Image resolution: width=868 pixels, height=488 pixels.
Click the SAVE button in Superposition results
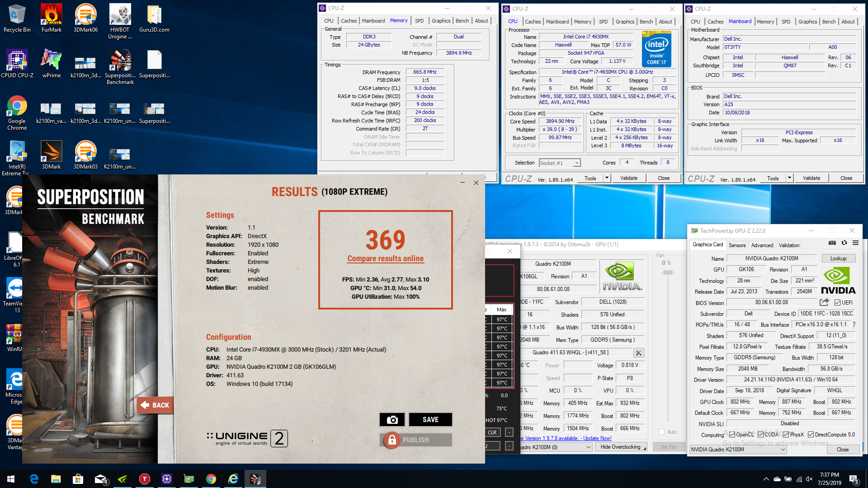tap(430, 420)
